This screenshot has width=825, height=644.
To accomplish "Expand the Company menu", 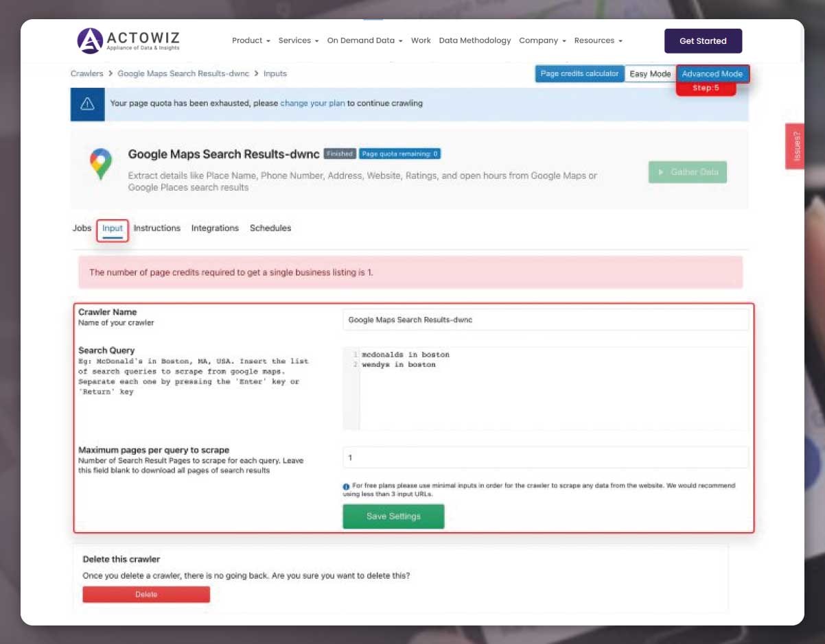I will click(x=542, y=40).
